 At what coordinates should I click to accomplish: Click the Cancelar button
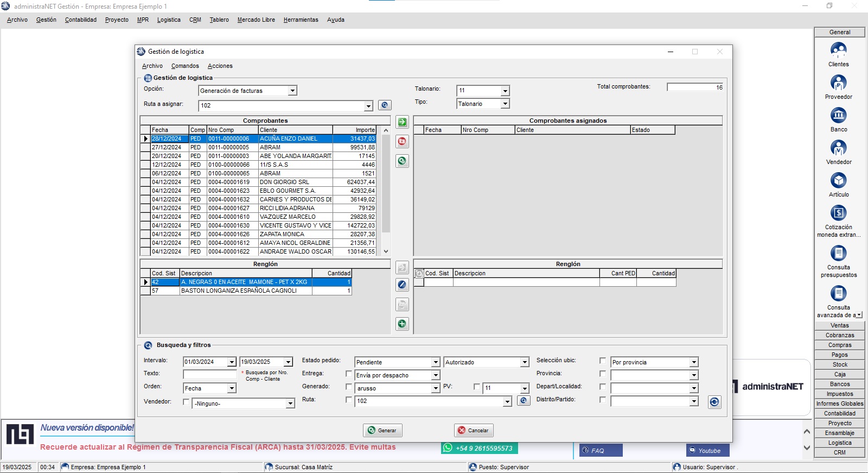click(474, 430)
